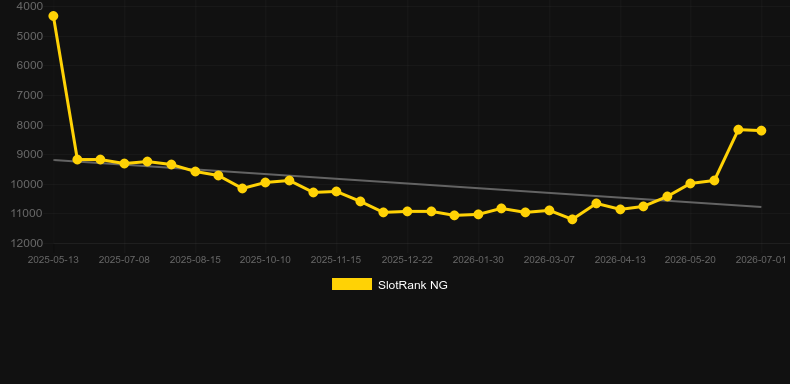Click the final data point at 2026-07-01
Screen dimensions: 790x384
point(761,131)
